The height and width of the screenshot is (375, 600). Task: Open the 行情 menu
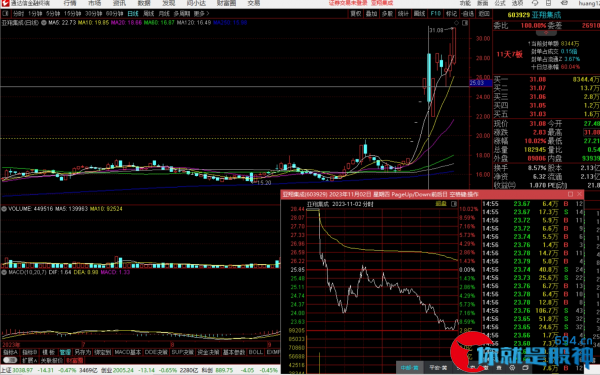click(70, 3)
